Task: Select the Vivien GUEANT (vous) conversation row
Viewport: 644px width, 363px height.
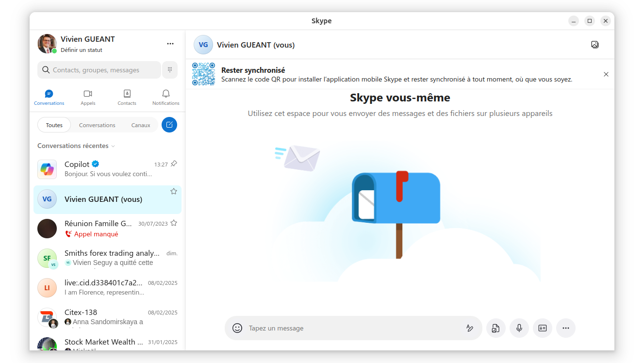Action: coord(107,199)
